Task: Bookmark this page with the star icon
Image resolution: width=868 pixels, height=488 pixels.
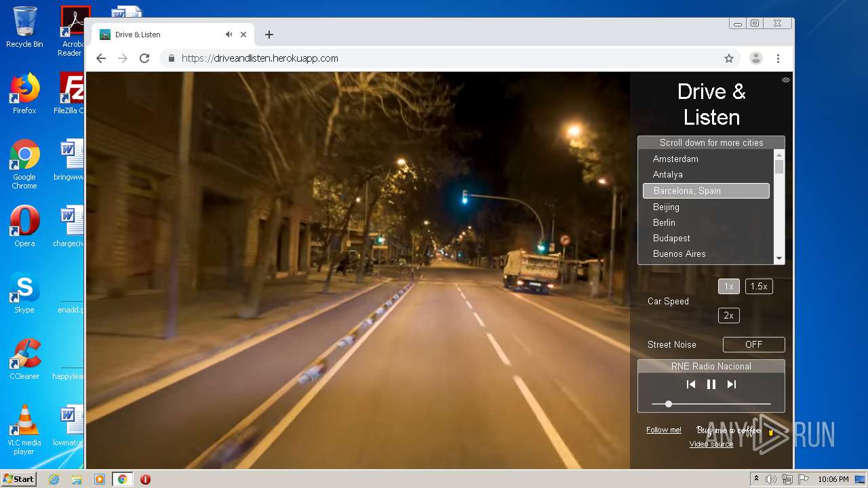Action: (x=729, y=58)
